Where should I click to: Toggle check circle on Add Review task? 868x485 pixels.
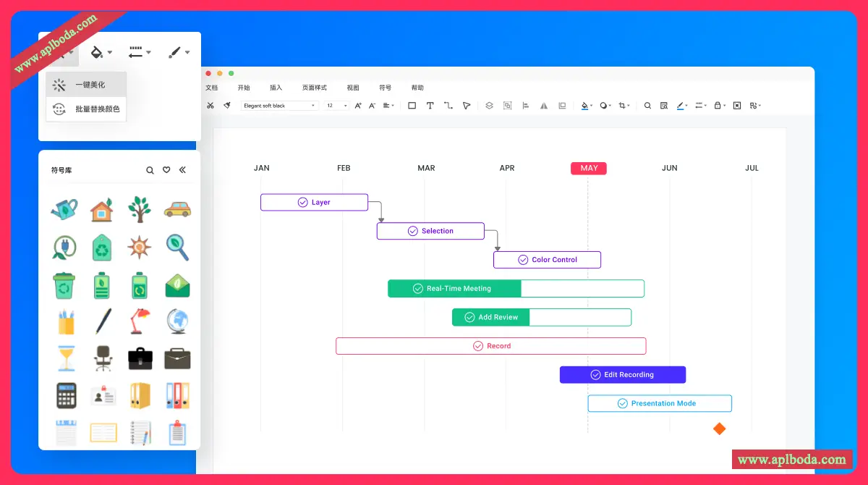click(469, 317)
